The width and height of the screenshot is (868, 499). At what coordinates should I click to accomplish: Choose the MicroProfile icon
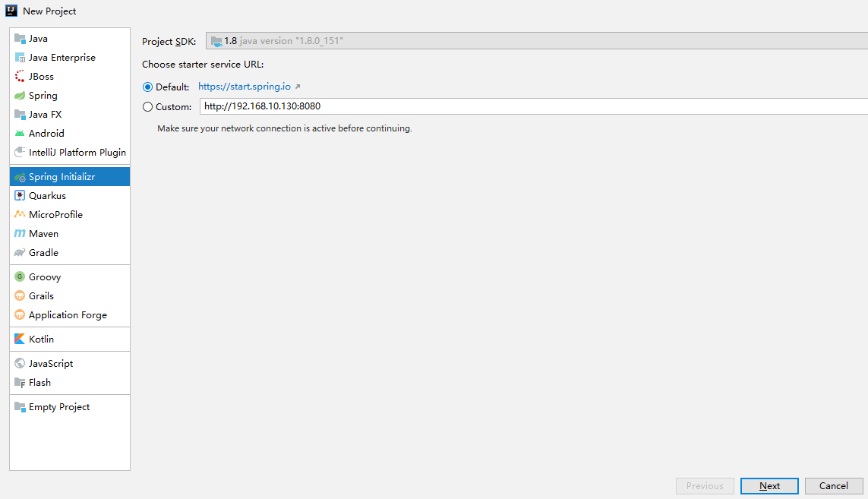pos(20,214)
